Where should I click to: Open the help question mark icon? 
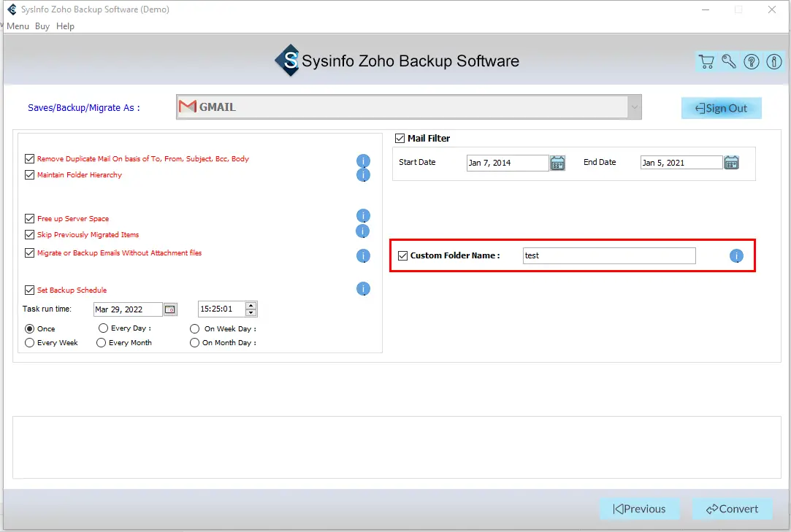pyautogui.click(x=752, y=62)
